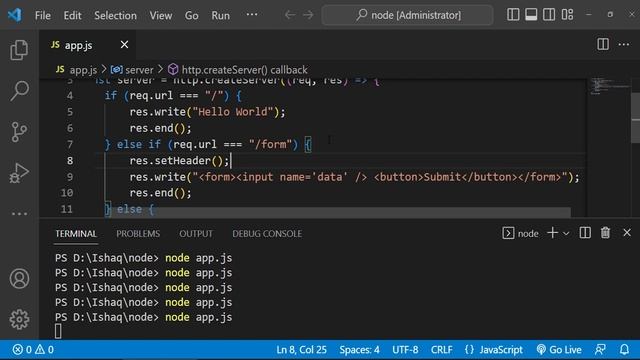This screenshot has height=360, width=640.
Task: Click the VS Code logo icon
Action: (15, 15)
